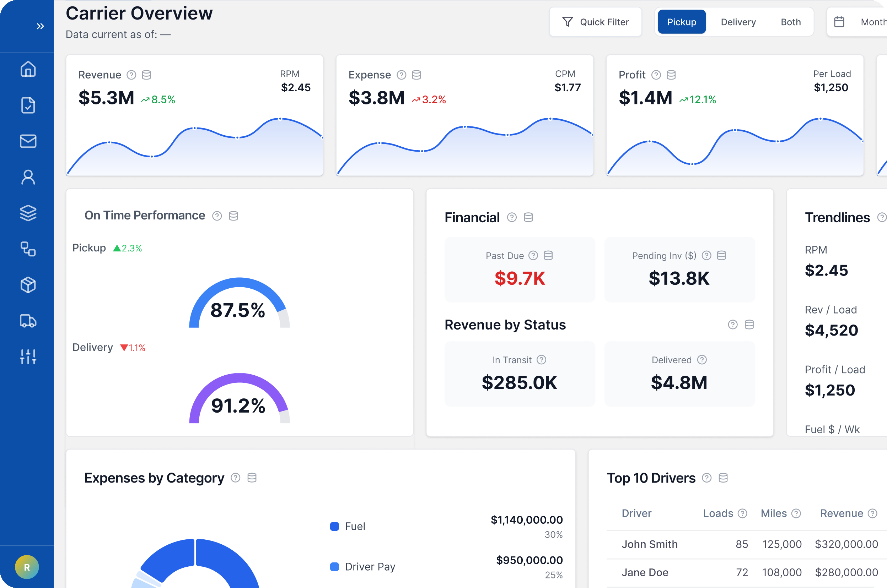This screenshot has width=887, height=588.
Task: Click the Miles column help icon
Action: click(796, 513)
